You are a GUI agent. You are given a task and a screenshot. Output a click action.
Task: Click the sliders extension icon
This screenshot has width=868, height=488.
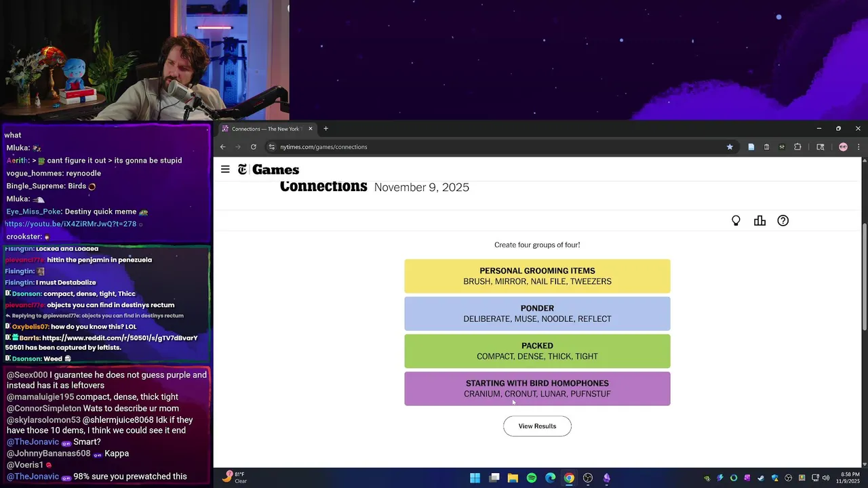click(x=782, y=147)
